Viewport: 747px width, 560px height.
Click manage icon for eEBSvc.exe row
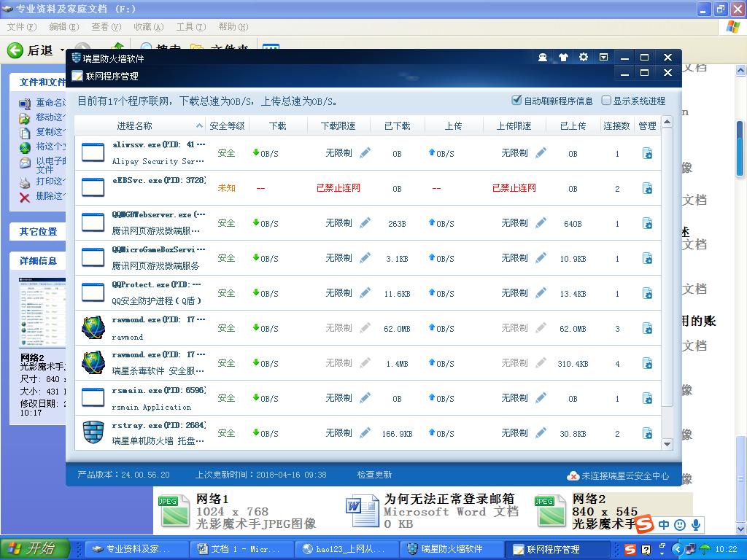pos(647,188)
